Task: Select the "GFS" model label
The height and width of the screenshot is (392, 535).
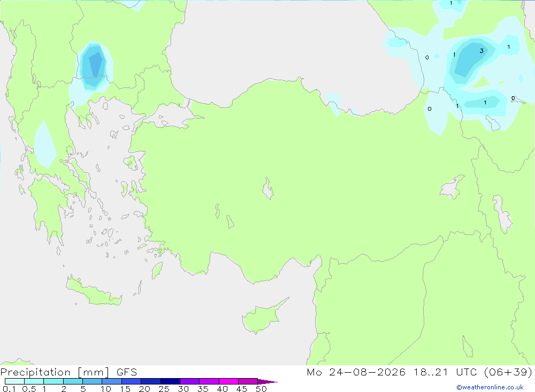Action: [x=127, y=372]
